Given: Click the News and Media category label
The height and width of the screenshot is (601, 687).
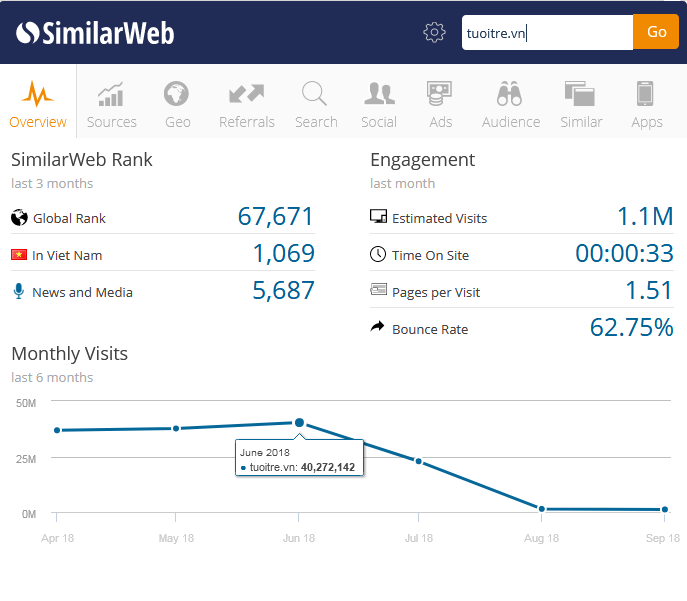Looking at the screenshot, I should pos(82,292).
